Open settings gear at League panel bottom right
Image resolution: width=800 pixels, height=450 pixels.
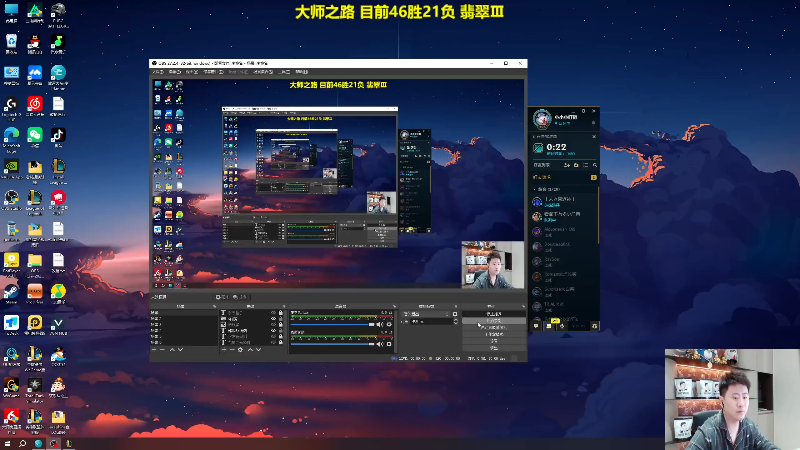point(594,326)
